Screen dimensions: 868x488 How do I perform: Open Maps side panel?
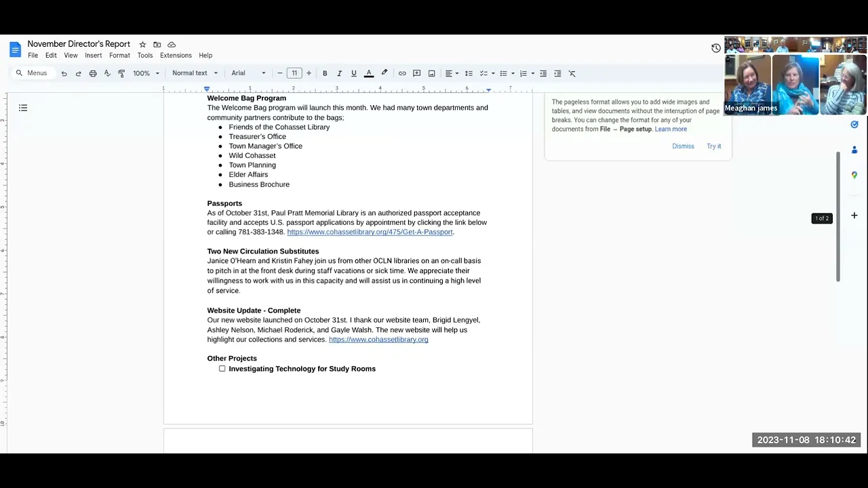pos(854,175)
